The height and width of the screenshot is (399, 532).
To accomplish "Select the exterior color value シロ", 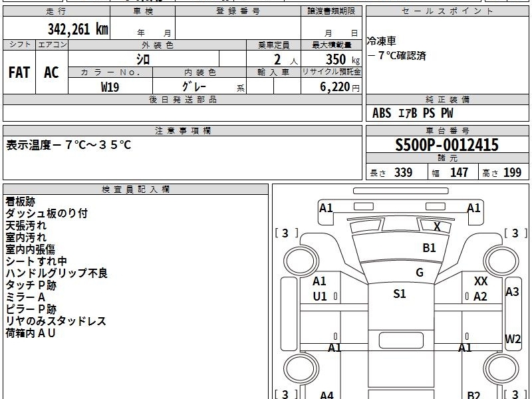I will click(143, 59).
